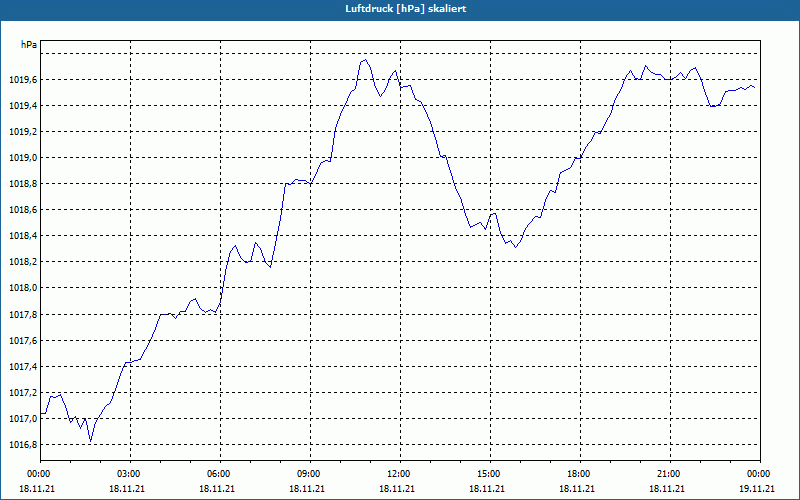Select the 1017,6 y-axis value
800x500 pixels.
click(23, 340)
